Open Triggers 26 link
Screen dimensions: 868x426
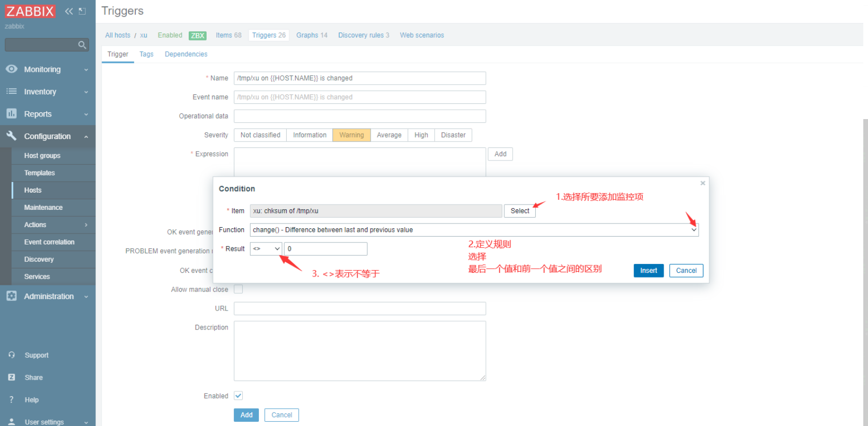coord(269,36)
